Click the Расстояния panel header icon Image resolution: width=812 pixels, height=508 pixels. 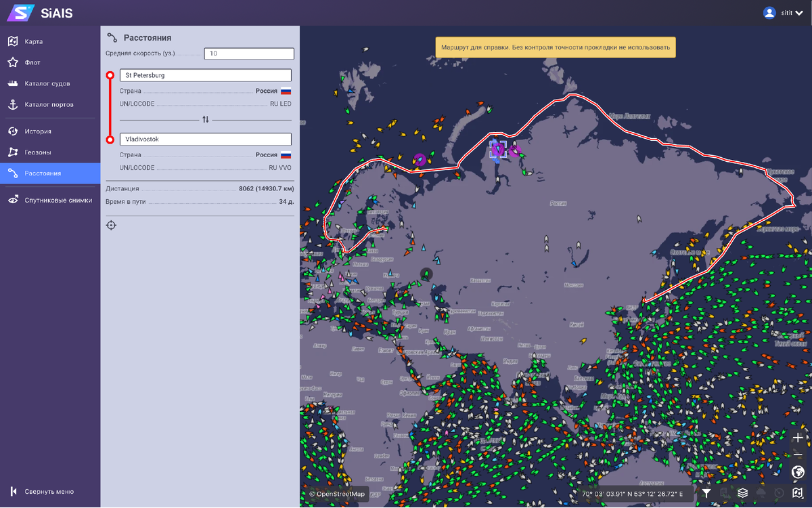tap(112, 37)
